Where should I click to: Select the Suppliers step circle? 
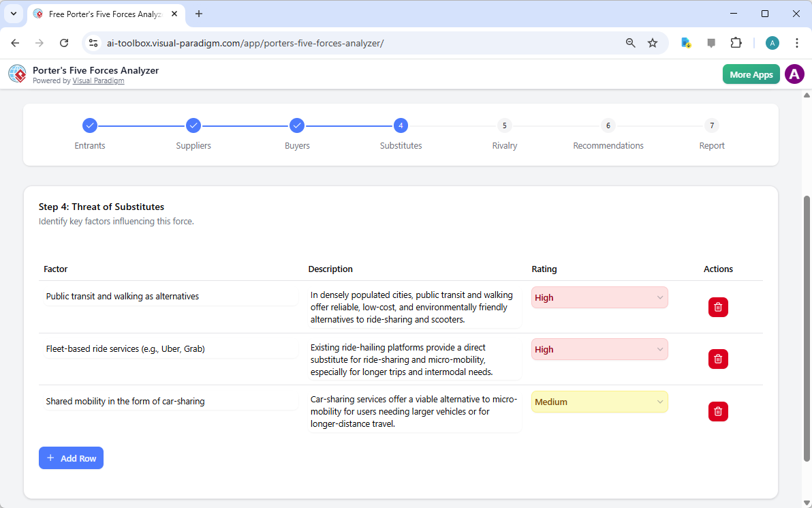coord(193,125)
